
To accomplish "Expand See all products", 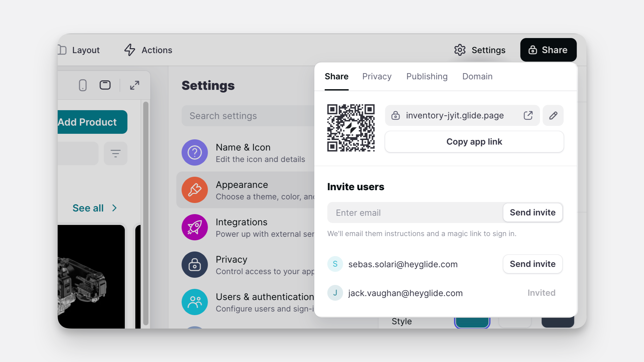I will pyautogui.click(x=95, y=208).
